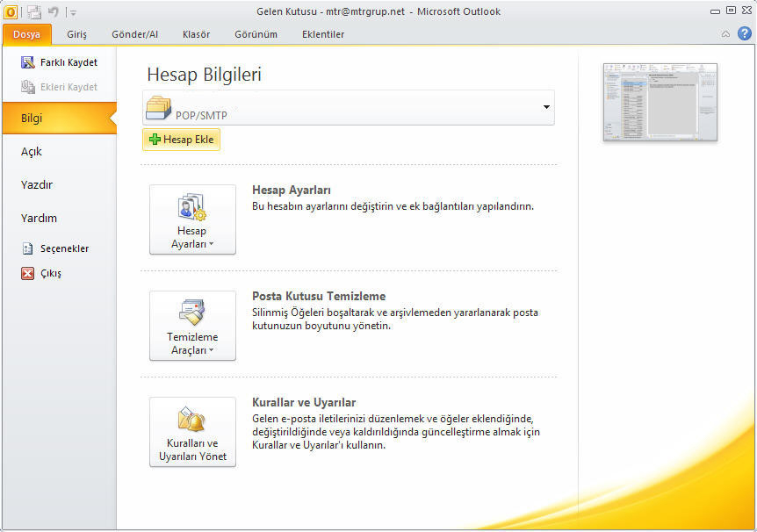Select Seçenekler options icon in sidebar
The height and width of the screenshot is (532, 757).
[27, 248]
